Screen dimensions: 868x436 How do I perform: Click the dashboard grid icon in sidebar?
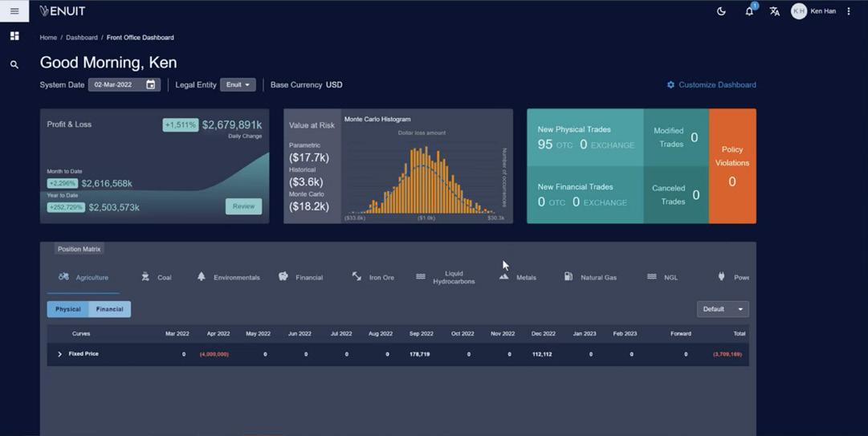click(14, 36)
